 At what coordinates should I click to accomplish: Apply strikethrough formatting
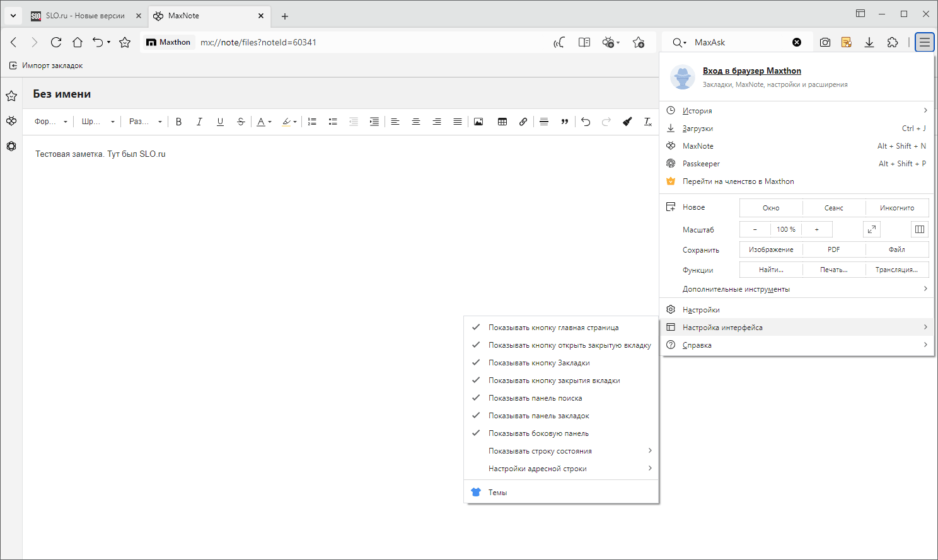click(x=241, y=122)
